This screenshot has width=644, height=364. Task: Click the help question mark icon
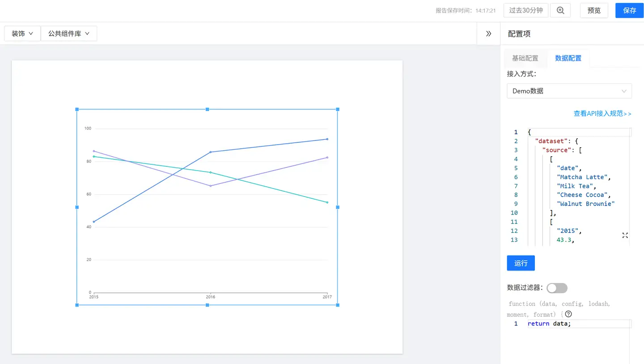pyautogui.click(x=568, y=314)
